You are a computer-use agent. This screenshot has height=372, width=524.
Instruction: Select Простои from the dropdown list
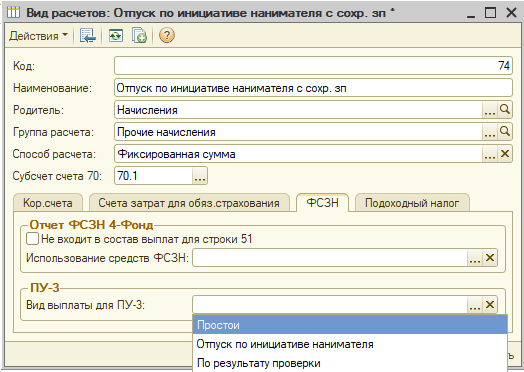point(350,325)
